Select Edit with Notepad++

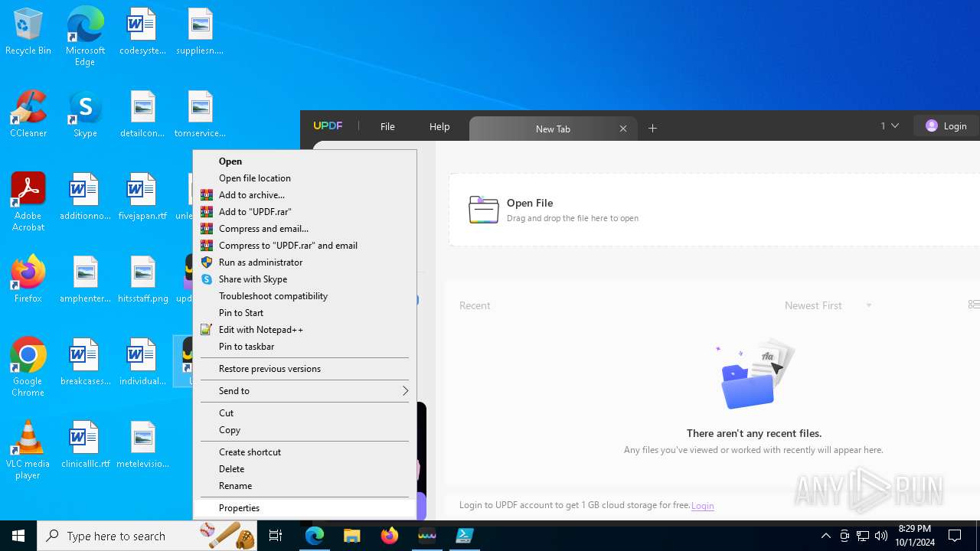click(x=305, y=330)
